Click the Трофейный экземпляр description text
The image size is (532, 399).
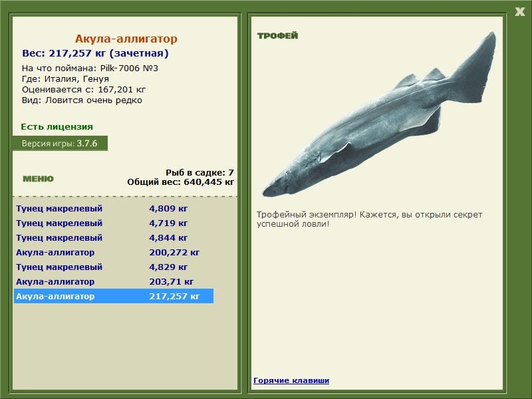coord(370,219)
